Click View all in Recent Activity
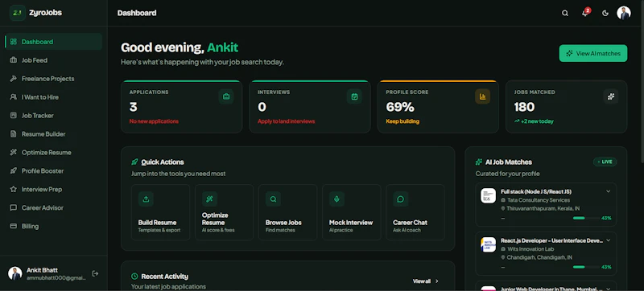This screenshot has height=291, width=644. (426, 281)
